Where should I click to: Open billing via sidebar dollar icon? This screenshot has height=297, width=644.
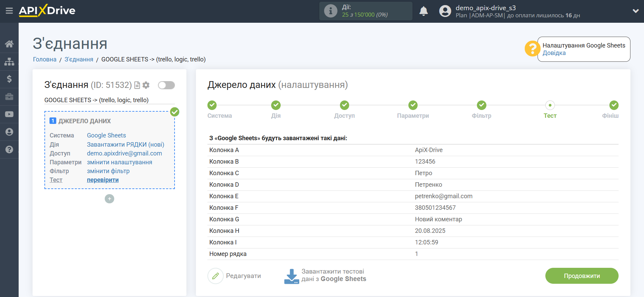pyautogui.click(x=9, y=79)
